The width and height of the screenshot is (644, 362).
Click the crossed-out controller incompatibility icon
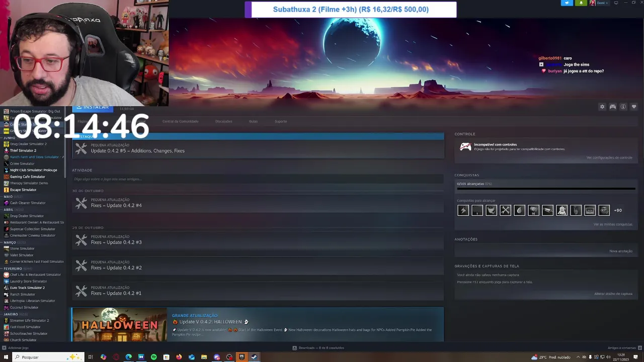[465, 147]
